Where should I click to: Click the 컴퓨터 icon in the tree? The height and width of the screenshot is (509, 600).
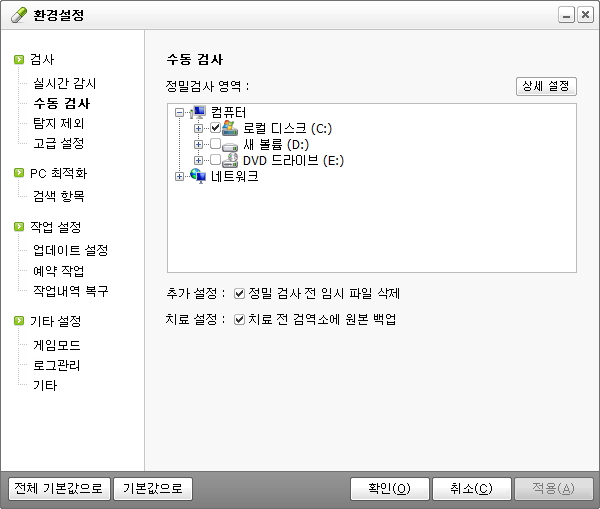197,112
